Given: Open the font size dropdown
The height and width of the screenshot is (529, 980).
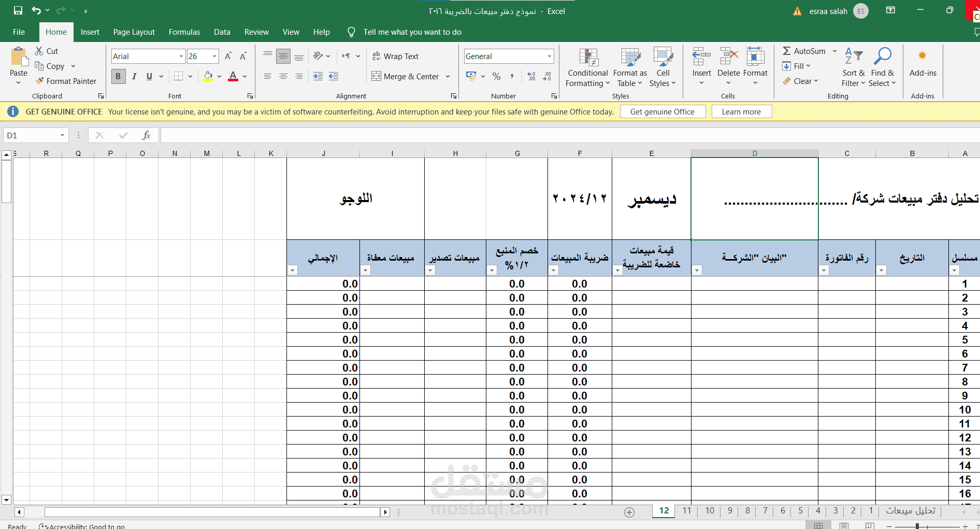Looking at the screenshot, I should 214,56.
